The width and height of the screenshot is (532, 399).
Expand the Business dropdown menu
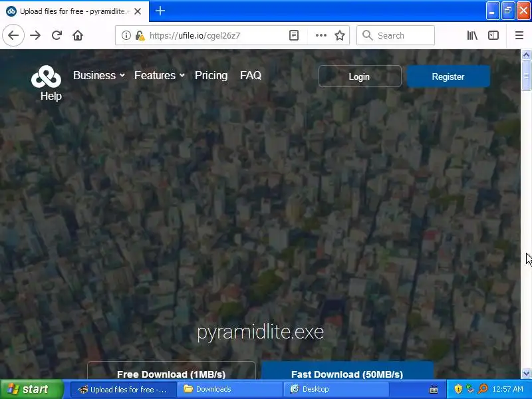98,75
